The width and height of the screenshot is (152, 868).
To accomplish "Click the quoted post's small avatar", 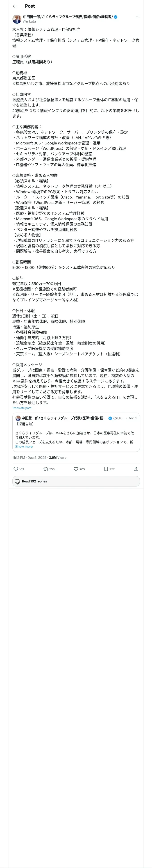I will click(18, 418).
